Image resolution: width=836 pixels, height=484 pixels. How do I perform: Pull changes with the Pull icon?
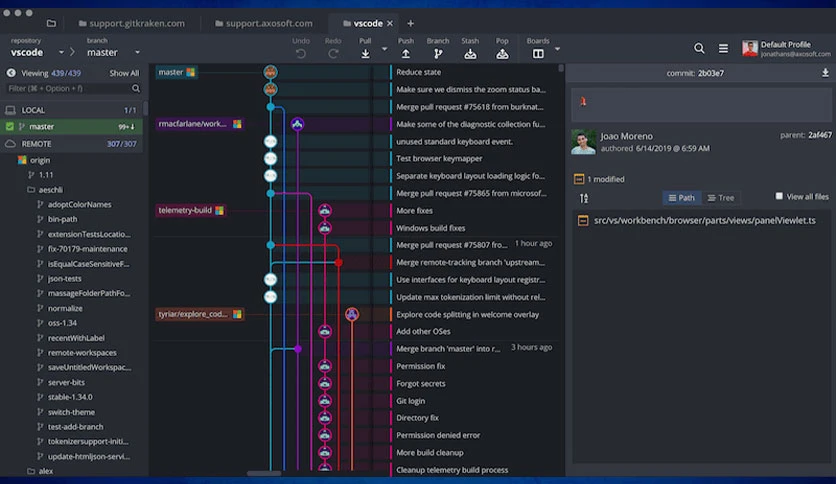click(365, 53)
